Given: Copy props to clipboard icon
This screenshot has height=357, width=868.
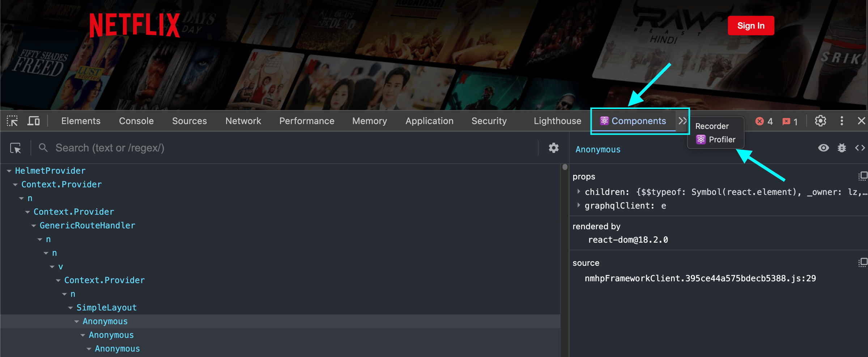Looking at the screenshot, I should (863, 176).
